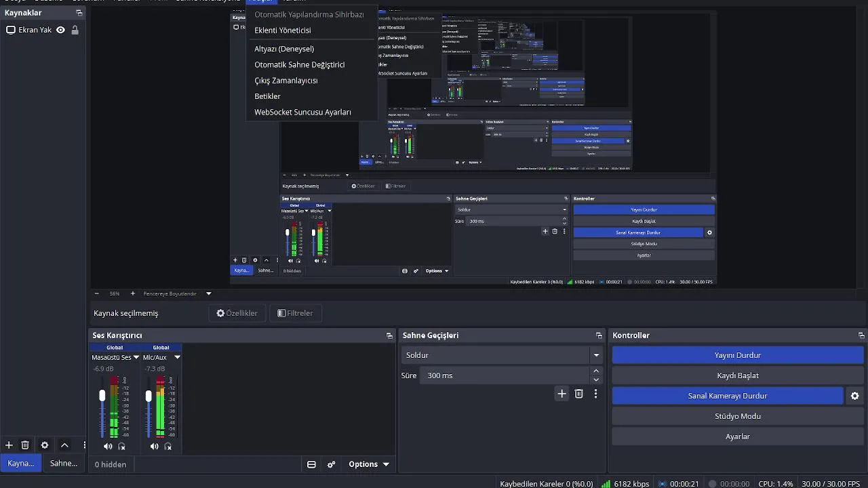
Task: Open the Mic/Aux channel dropdown arrow
Action: click(177, 357)
